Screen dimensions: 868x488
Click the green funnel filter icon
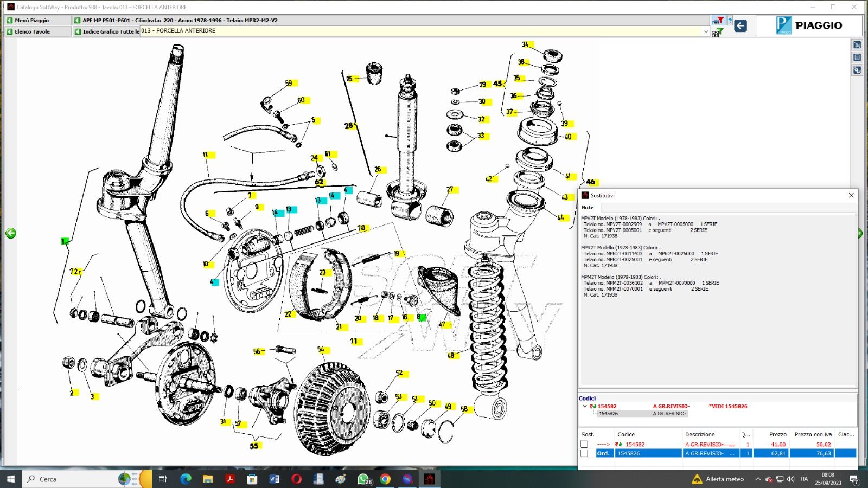tap(719, 32)
